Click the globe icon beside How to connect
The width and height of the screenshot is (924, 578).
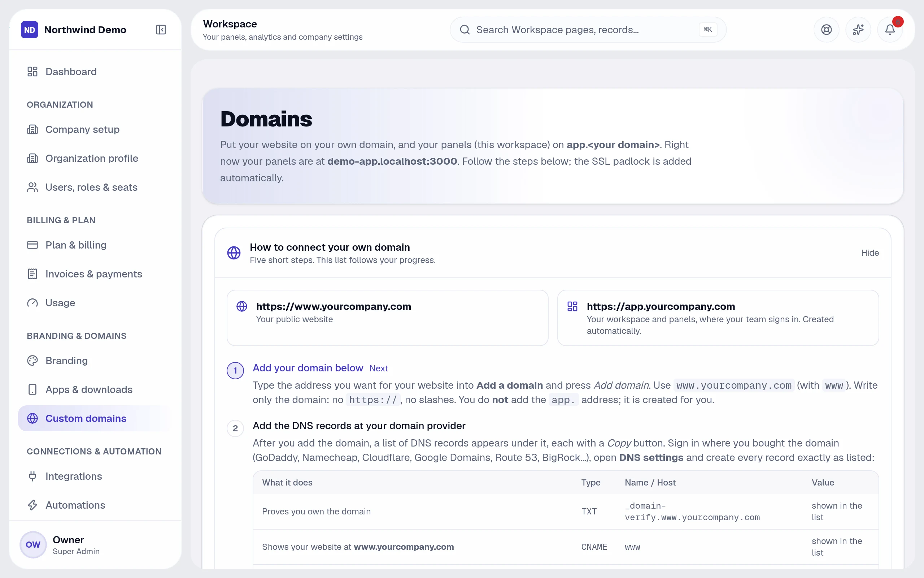click(x=234, y=253)
